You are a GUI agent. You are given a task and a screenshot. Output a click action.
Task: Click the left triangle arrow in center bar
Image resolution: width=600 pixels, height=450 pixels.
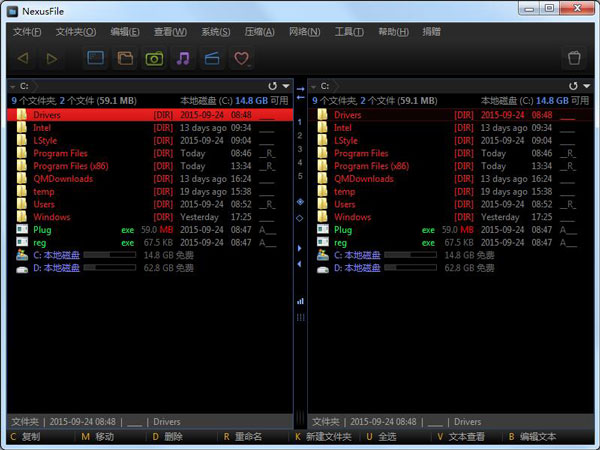pyautogui.click(x=300, y=264)
